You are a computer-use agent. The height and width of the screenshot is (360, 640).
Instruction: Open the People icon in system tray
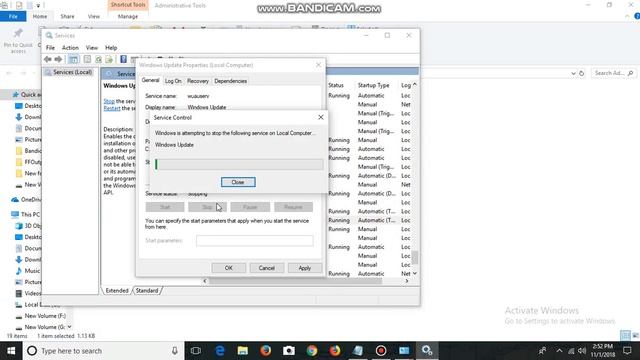[x=542, y=351]
